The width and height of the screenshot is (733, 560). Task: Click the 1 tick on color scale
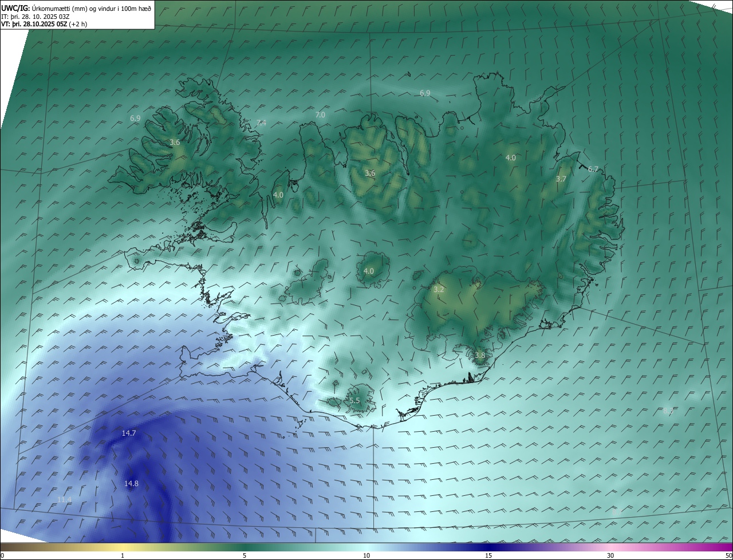[x=123, y=555]
